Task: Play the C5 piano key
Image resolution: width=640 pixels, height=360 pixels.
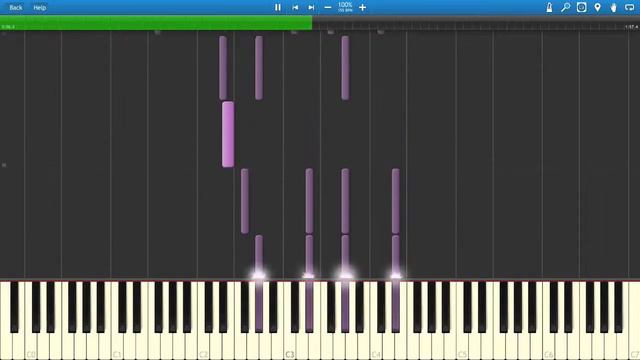Action: click(x=462, y=347)
